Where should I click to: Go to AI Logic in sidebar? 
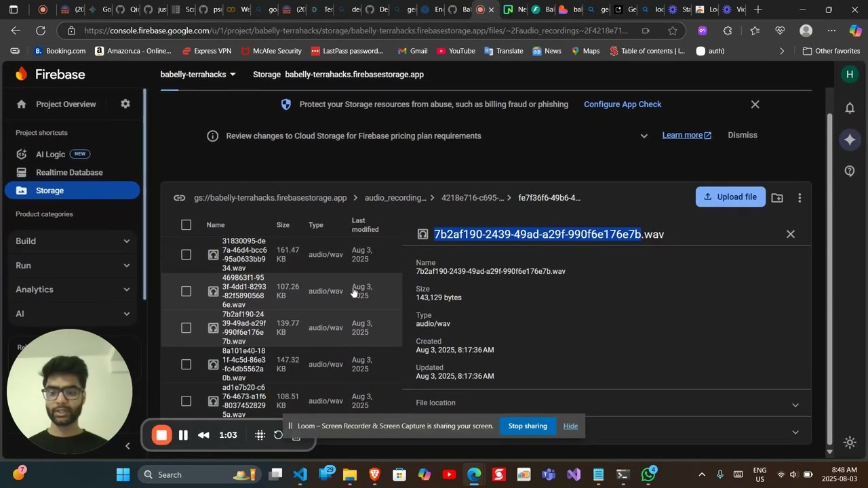51,154
